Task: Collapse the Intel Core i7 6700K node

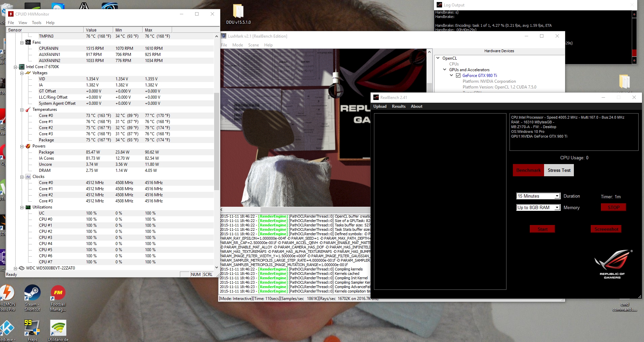Action: pyautogui.click(x=15, y=67)
